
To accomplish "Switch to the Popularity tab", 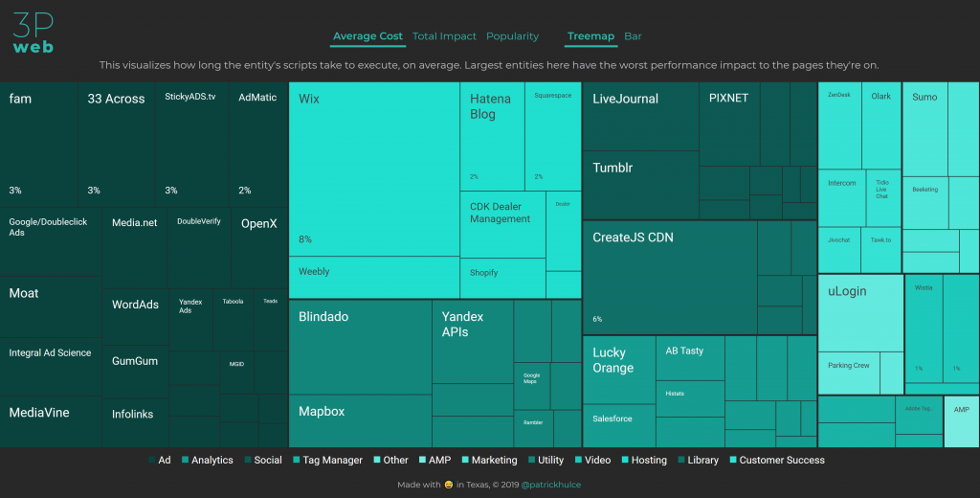I will point(513,36).
